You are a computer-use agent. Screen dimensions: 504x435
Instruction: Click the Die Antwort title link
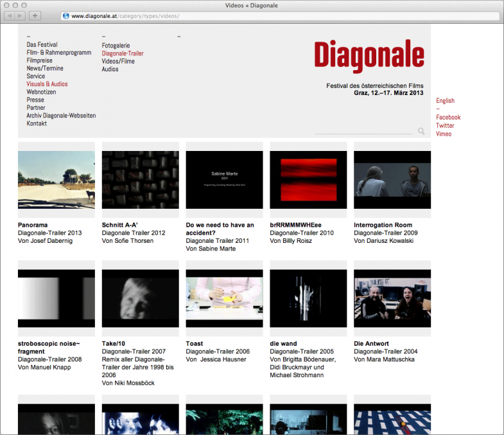point(371,344)
